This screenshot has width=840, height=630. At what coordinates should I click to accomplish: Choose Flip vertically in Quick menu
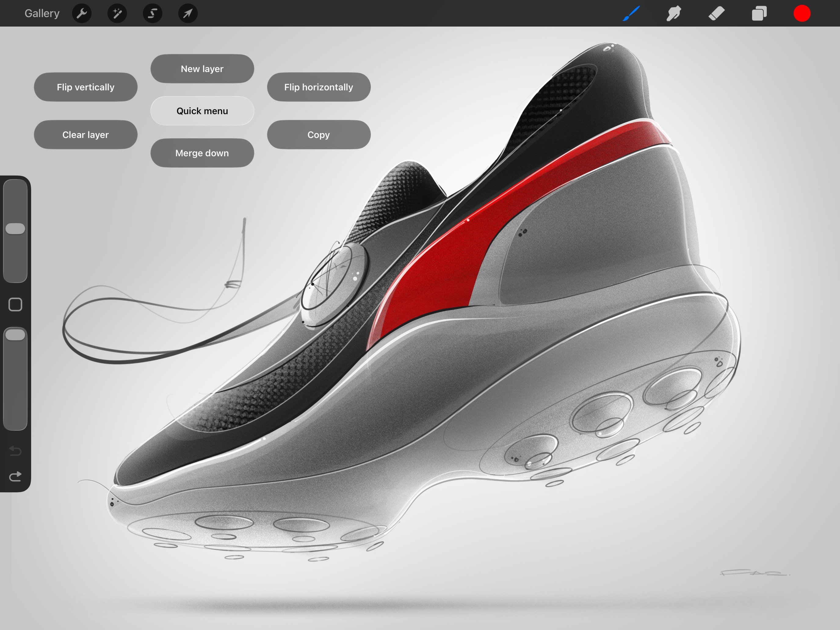click(85, 87)
